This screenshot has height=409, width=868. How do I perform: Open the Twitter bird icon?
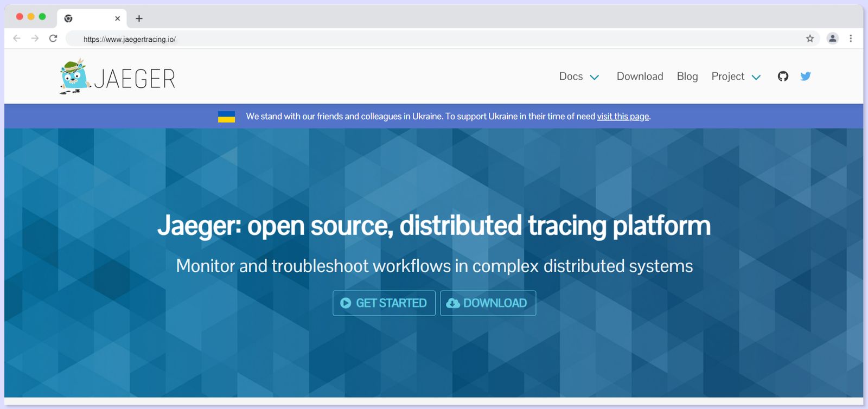click(x=806, y=76)
